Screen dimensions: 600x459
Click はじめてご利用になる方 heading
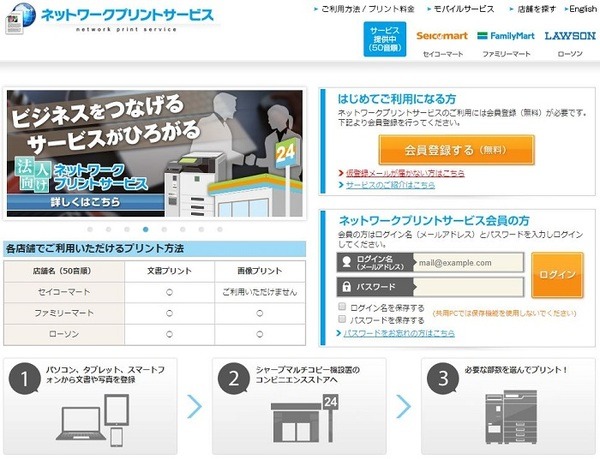397,99
